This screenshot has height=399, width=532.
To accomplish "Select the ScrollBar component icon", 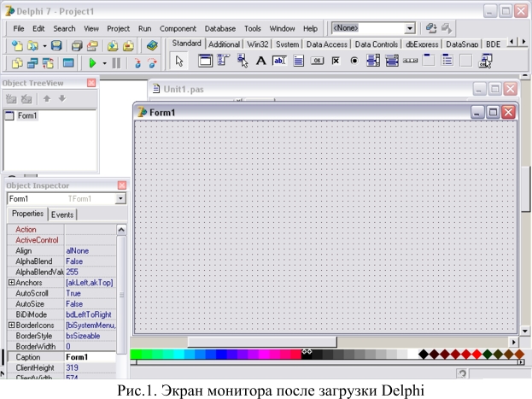I will pos(410,61).
